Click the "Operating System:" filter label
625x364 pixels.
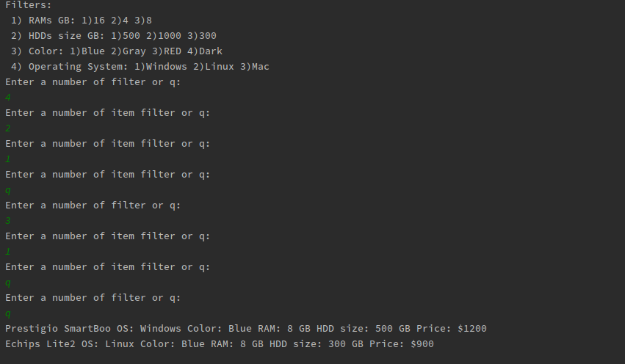(77, 66)
